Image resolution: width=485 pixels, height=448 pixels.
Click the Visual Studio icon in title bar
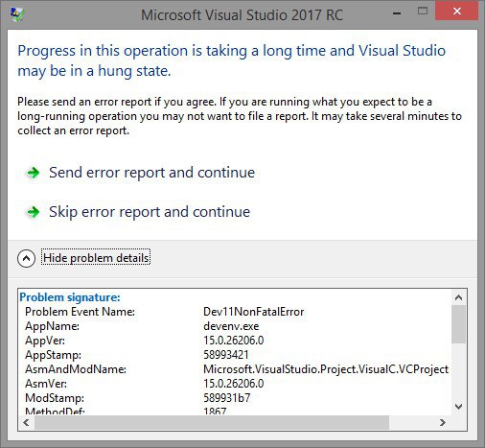click(16, 14)
